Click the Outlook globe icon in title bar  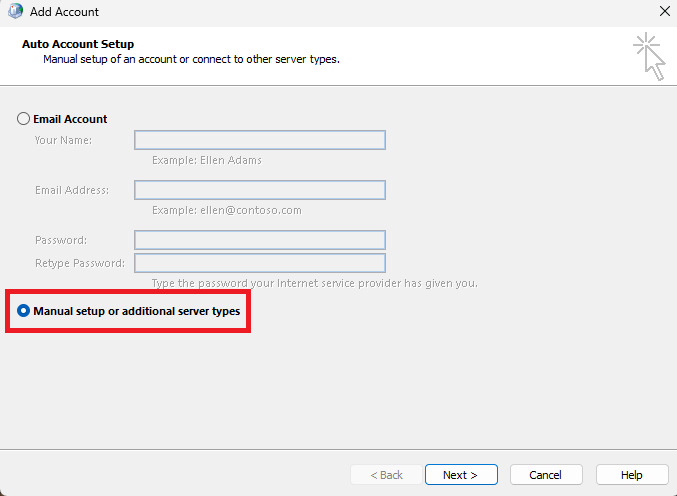click(x=16, y=11)
